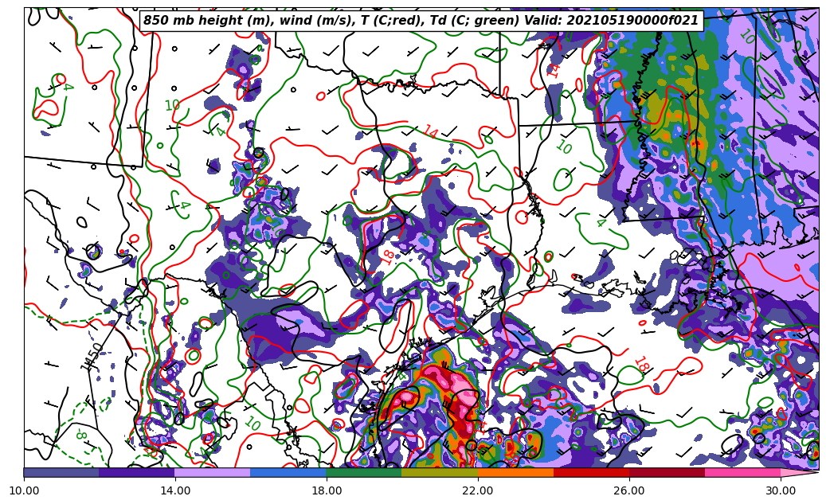
Task: Click the 26.00 colorbar tick label
Action: pos(629,490)
